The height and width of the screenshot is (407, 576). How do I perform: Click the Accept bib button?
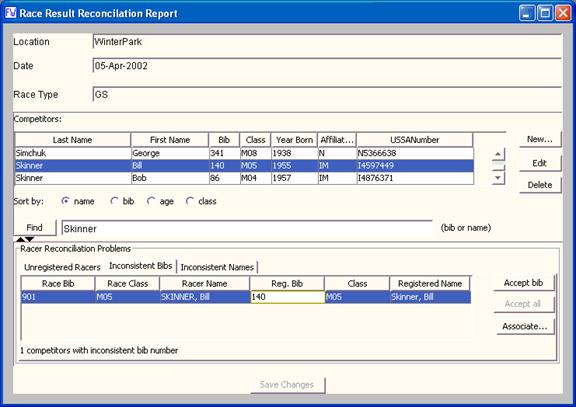523,283
